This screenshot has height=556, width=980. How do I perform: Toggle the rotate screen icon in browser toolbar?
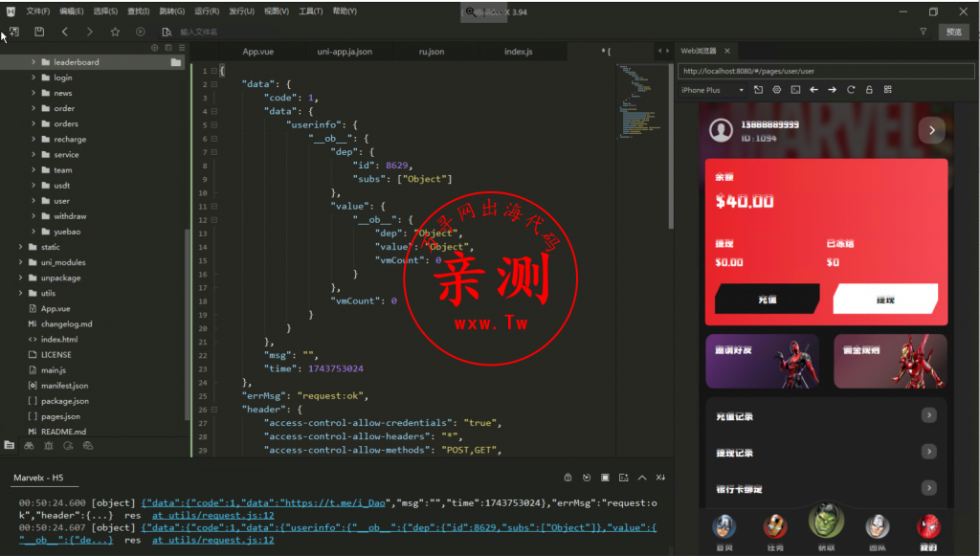[x=758, y=90]
